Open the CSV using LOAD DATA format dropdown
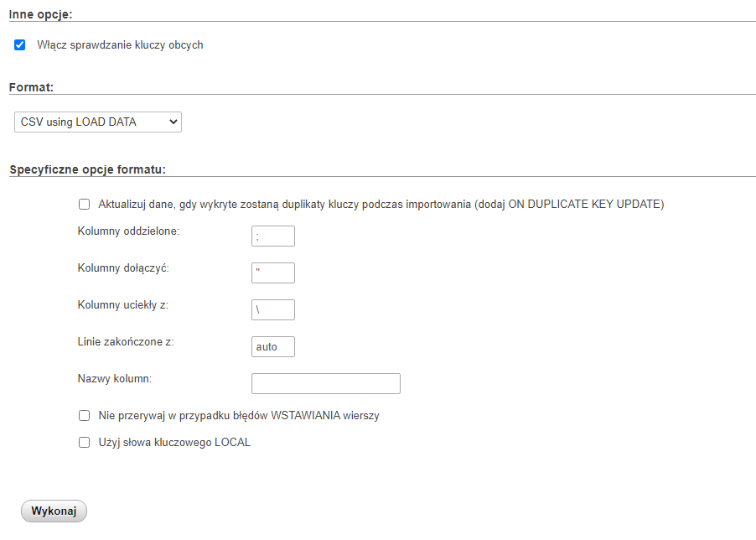 pos(98,122)
